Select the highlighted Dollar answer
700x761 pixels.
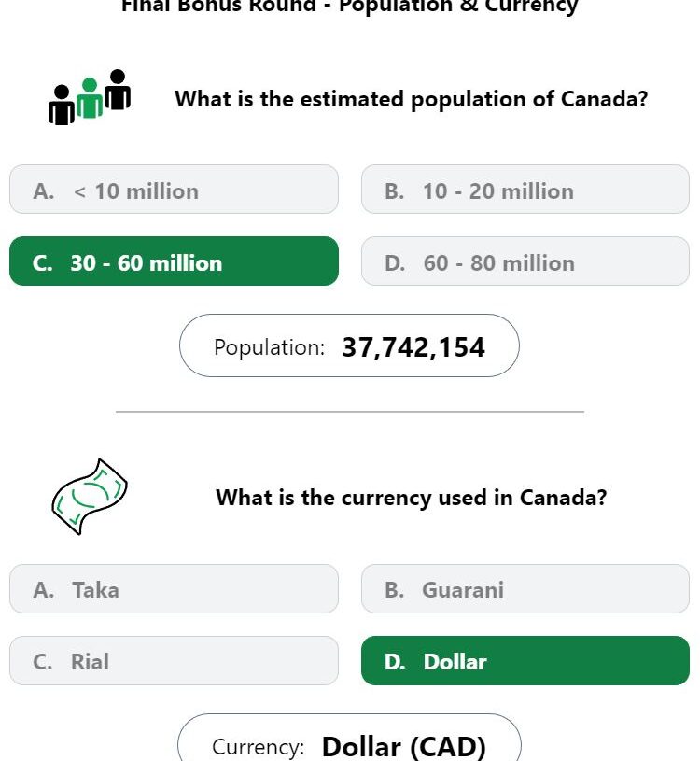coord(525,660)
